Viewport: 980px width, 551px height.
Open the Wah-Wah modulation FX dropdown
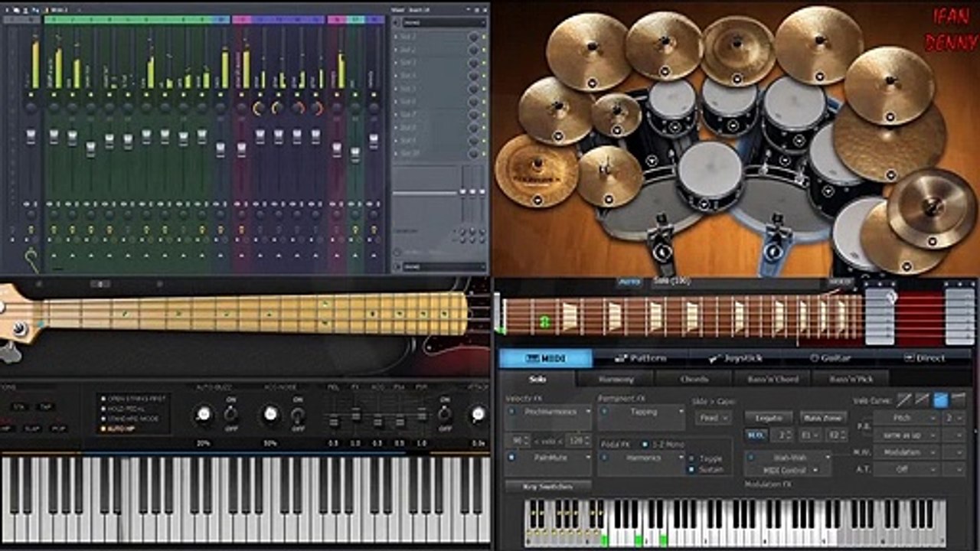[x=789, y=458]
